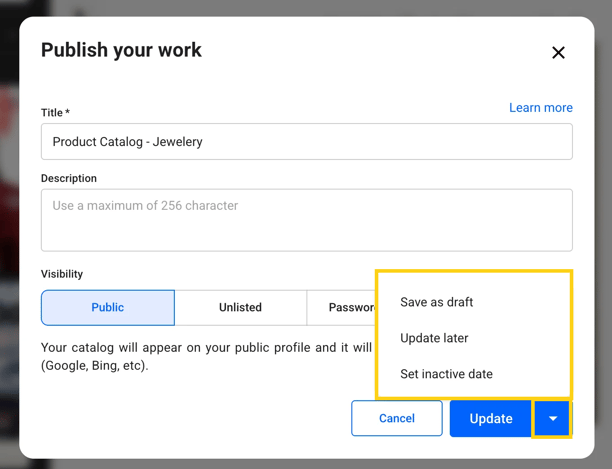Pick Set inactive date option
The image size is (612, 469).
446,374
